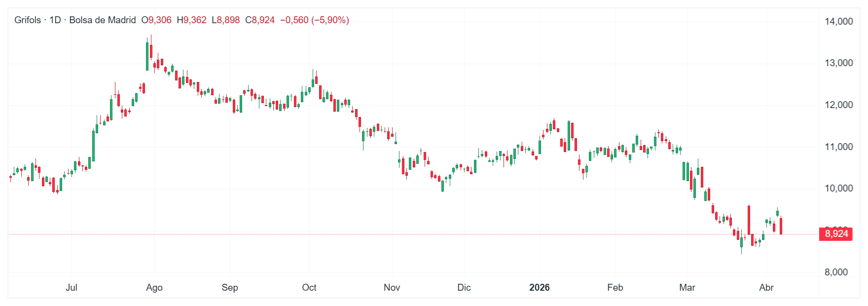The image size is (868, 306).
Task: Click the 14,000 price axis label
Action: pyautogui.click(x=838, y=21)
